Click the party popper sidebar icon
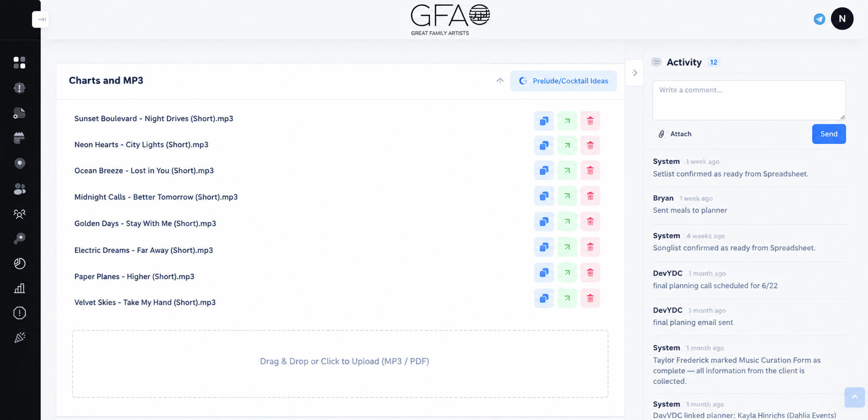The height and width of the screenshot is (420, 868). tap(19, 338)
